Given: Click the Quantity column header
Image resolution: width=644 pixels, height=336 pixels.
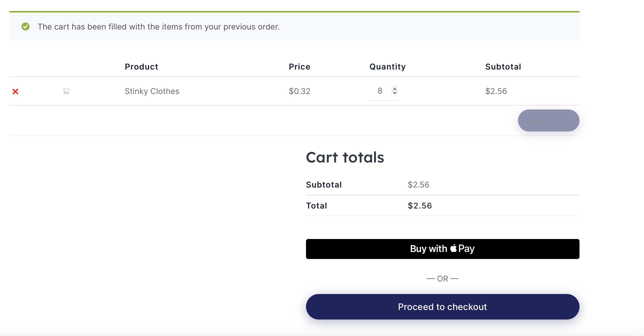Looking at the screenshot, I should [387, 67].
